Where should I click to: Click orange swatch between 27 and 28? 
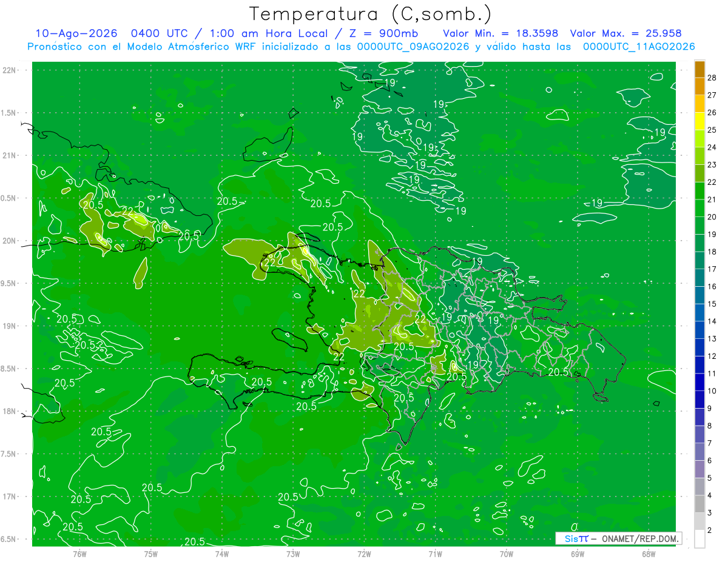[699, 87]
